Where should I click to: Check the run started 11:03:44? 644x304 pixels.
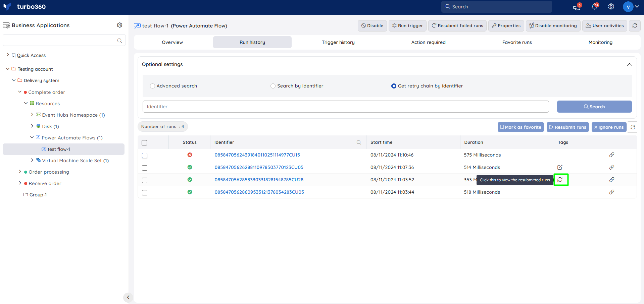[x=145, y=193]
